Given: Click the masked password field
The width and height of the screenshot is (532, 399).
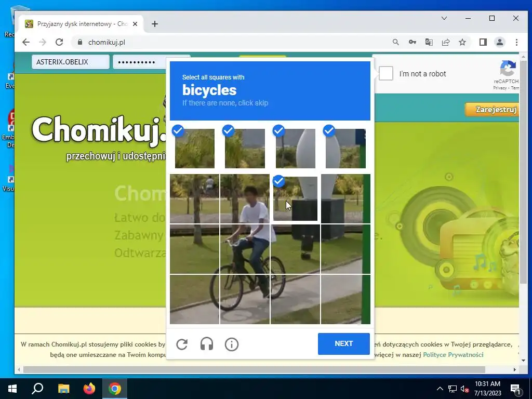Looking at the screenshot, I should click(x=139, y=62).
